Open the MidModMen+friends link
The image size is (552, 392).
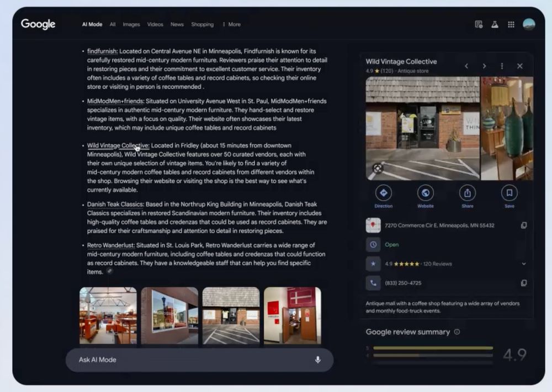115,101
